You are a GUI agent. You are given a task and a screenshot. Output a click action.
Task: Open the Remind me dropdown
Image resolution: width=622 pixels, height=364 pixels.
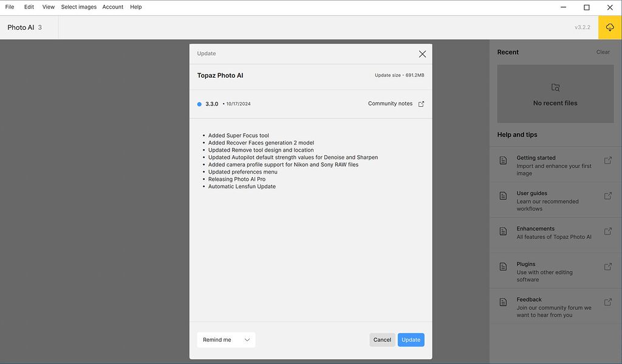pyautogui.click(x=226, y=340)
